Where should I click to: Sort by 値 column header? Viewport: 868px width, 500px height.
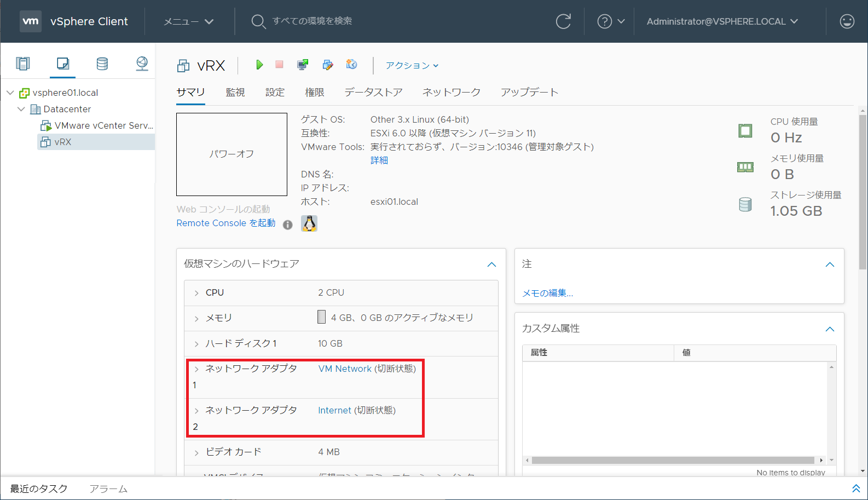coord(755,353)
